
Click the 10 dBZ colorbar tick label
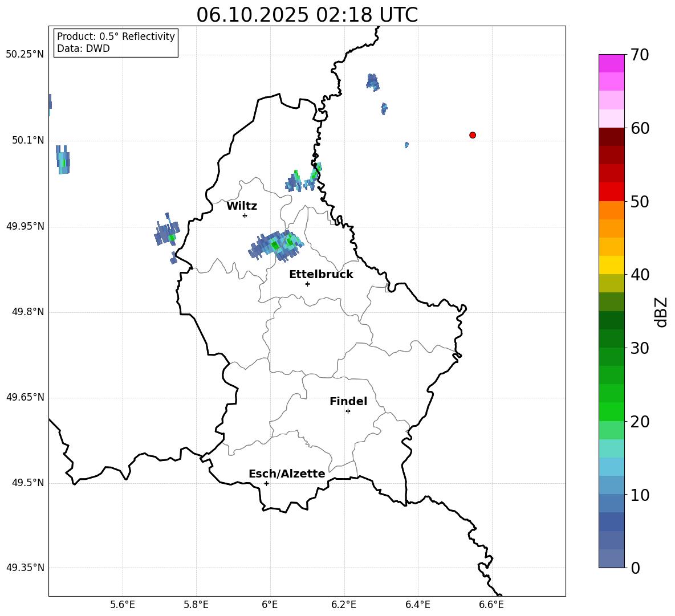pos(640,495)
